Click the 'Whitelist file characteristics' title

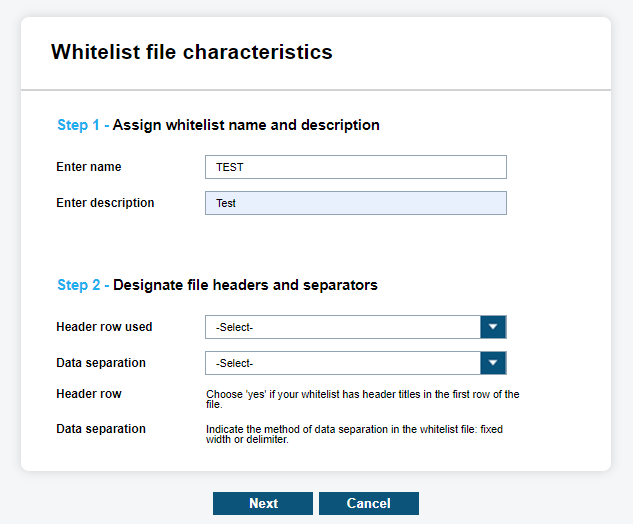coord(192,52)
